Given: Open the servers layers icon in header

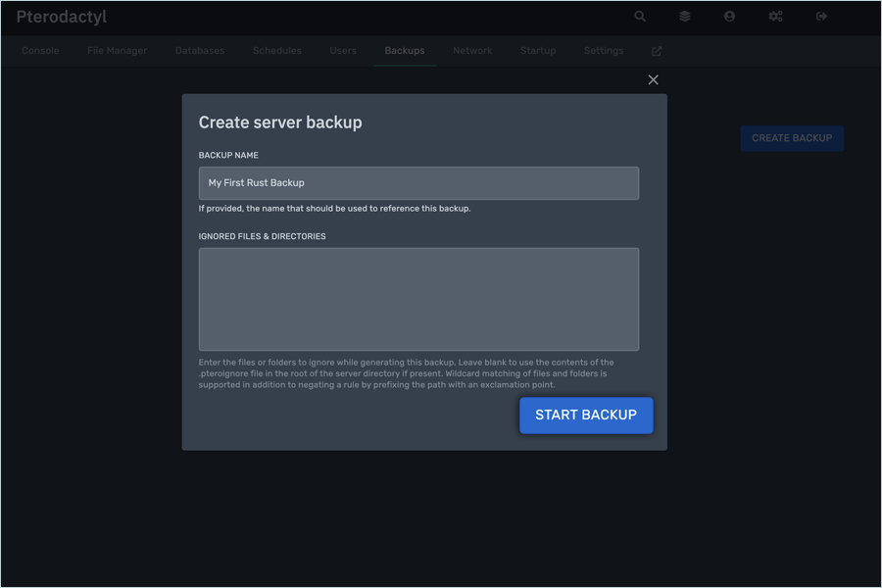Looking at the screenshot, I should pos(685,17).
